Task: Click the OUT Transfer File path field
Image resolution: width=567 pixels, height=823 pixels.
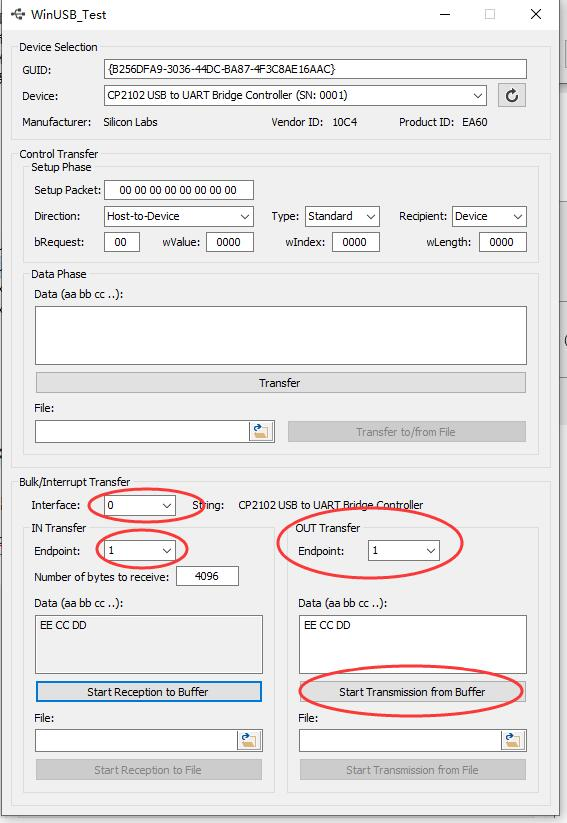Action: pyautogui.click(x=400, y=741)
